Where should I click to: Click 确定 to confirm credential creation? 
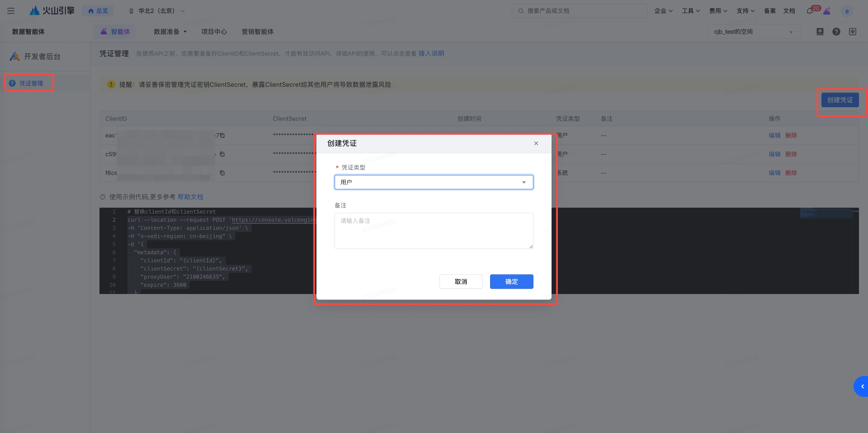[511, 281]
